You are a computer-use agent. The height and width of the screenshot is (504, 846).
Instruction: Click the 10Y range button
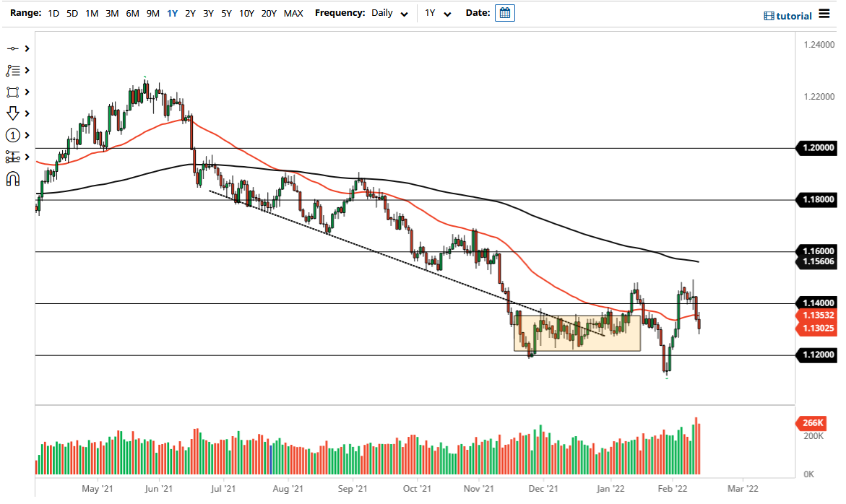coord(246,13)
